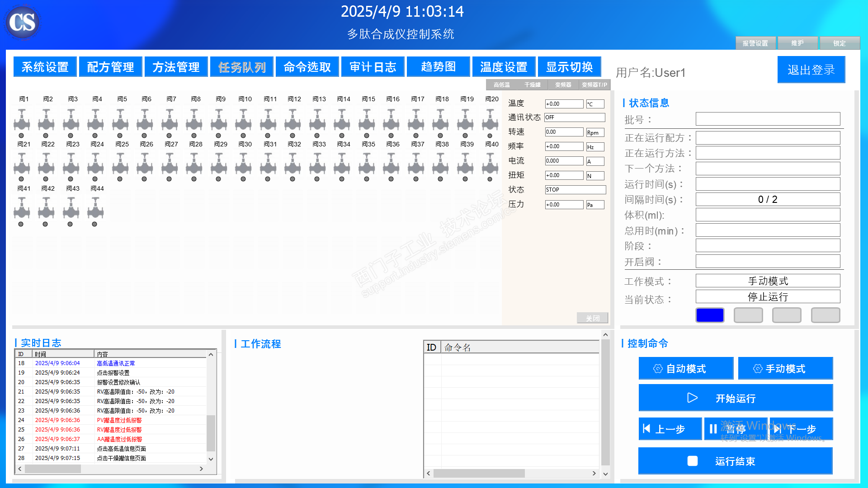
Task: Click the valve 20 icon
Action: pyautogui.click(x=490, y=121)
